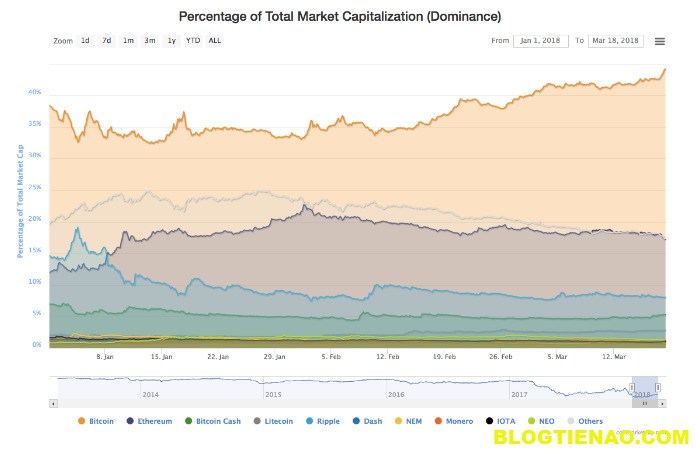Open the chart hamburger menu icon
This screenshot has height=449, width=696.
coord(660,41)
